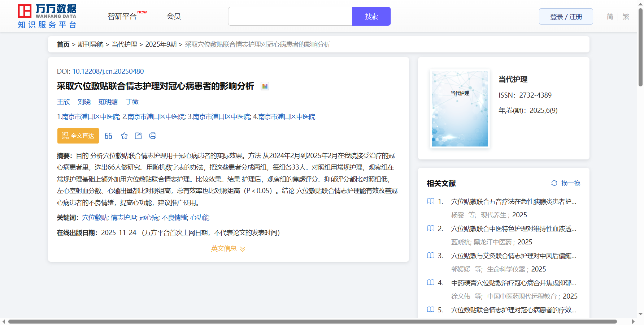Click the search input field
Viewport: 644px width, 325px height.
click(290, 17)
